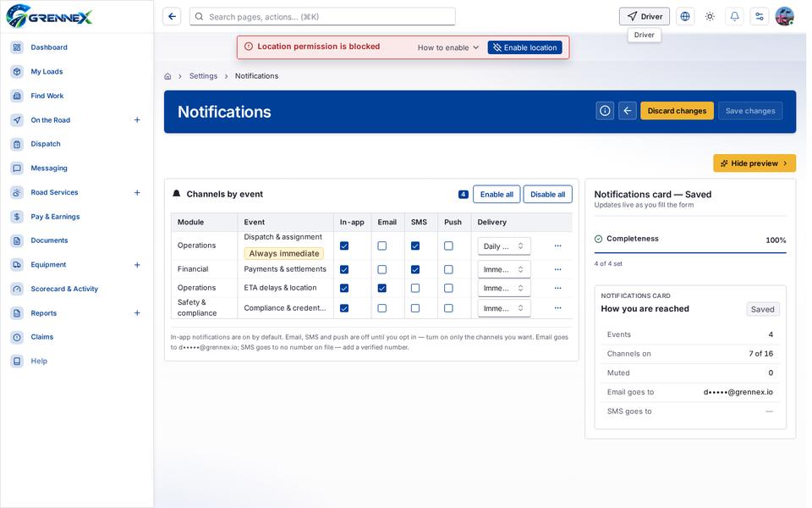Click the Disable all button
812x508 pixels.
coord(548,195)
